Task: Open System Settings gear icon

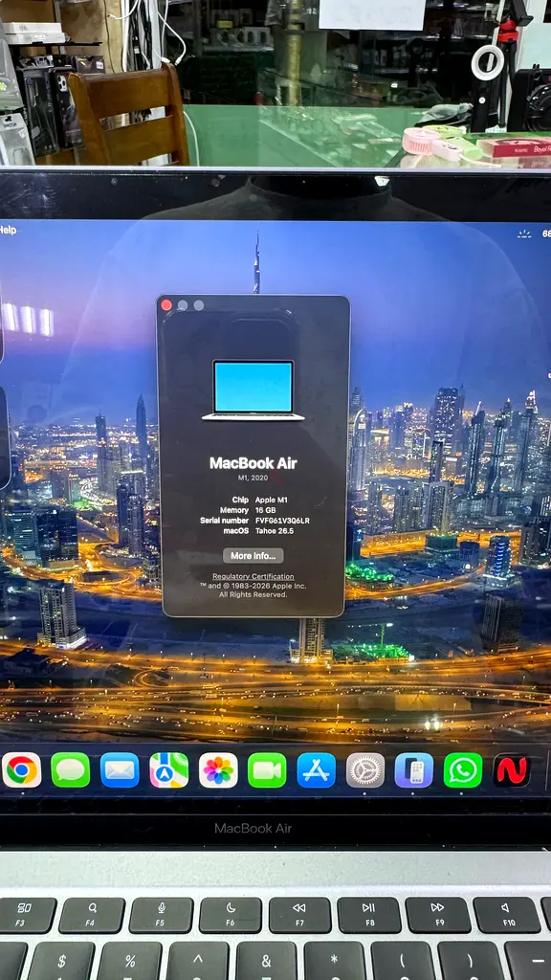Action: pyautogui.click(x=365, y=770)
